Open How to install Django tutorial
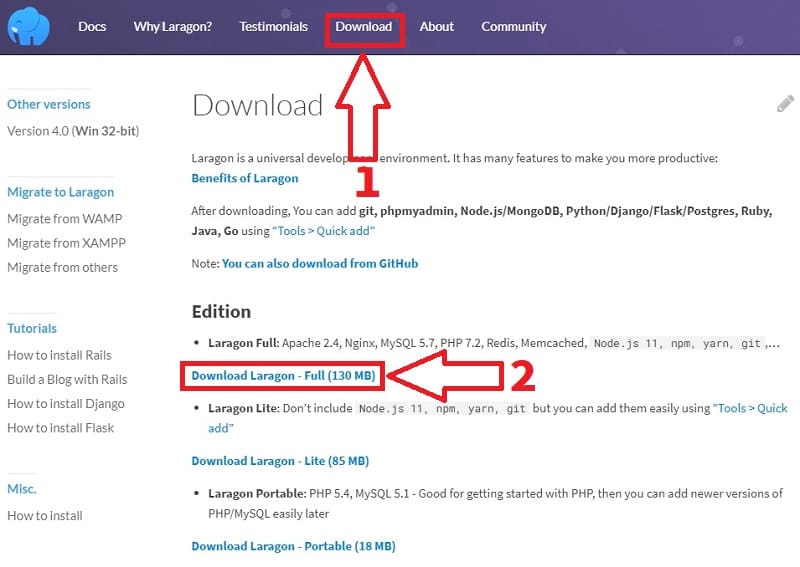The height and width of the screenshot is (567, 800). (x=66, y=404)
